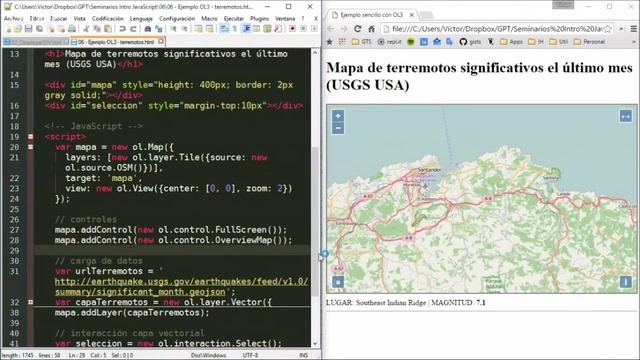
Task: Click the editor vertical scrollbar thumb
Action: click(x=315, y=222)
